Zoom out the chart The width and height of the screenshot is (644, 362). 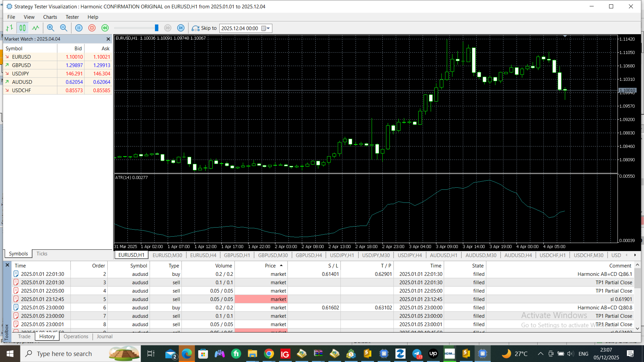(63, 28)
